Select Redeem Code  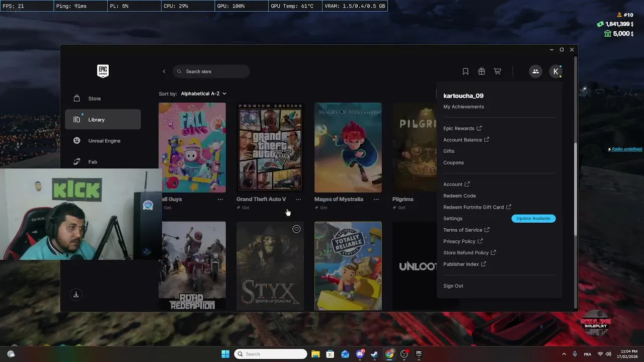point(459,196)
